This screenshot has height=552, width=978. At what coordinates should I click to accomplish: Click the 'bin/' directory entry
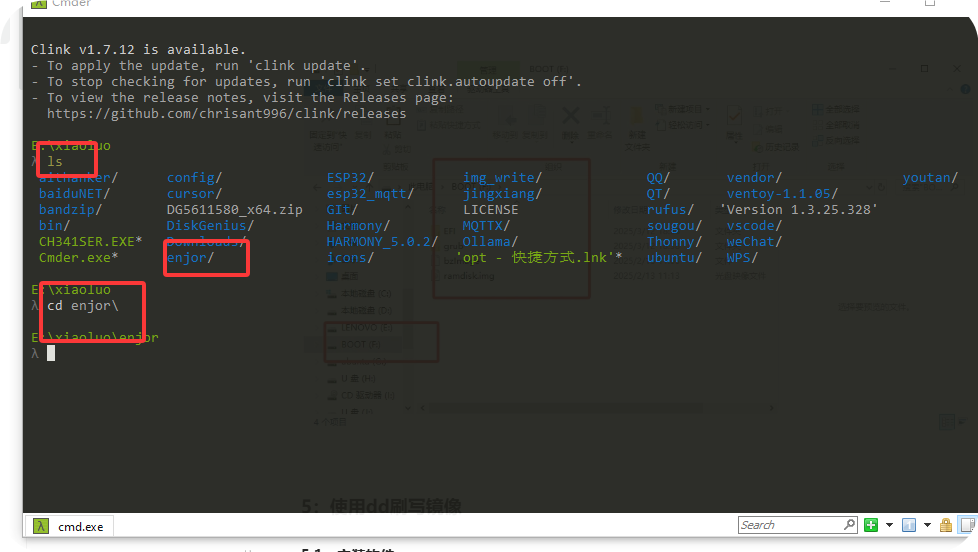pos(54,226)
